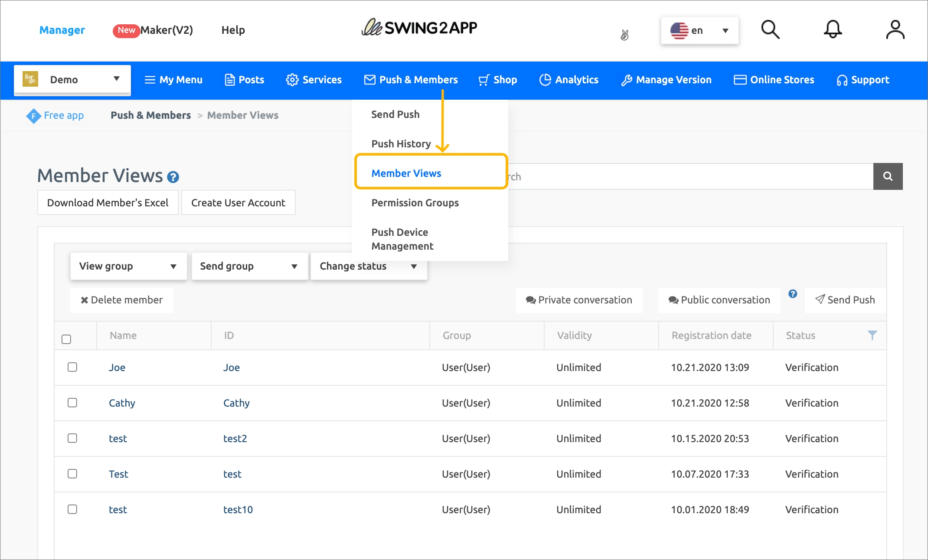The width and height of the screenshot is (928, 560).
Task: Open the notifications bell icon
Action: 833,30
